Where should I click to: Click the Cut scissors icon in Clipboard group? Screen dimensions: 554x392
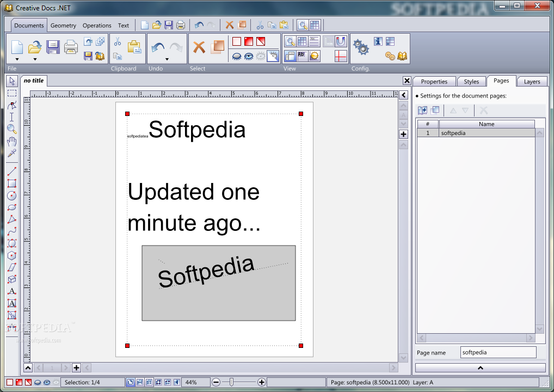[x=118, y=42]
